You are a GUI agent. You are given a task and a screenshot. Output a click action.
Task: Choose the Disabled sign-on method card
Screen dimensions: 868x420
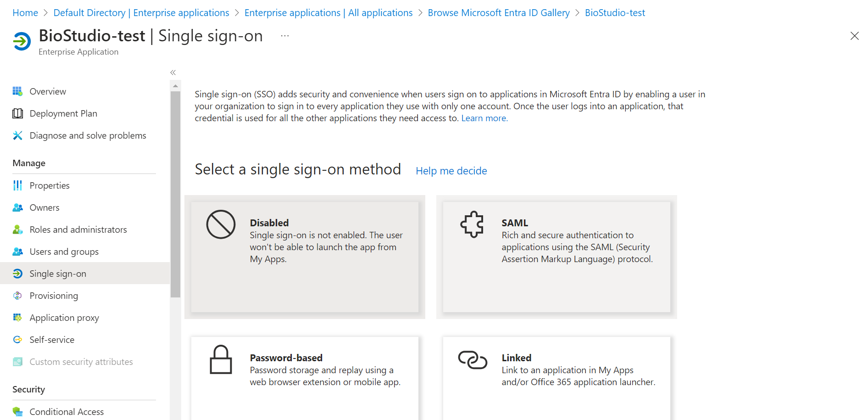[305, 257]
